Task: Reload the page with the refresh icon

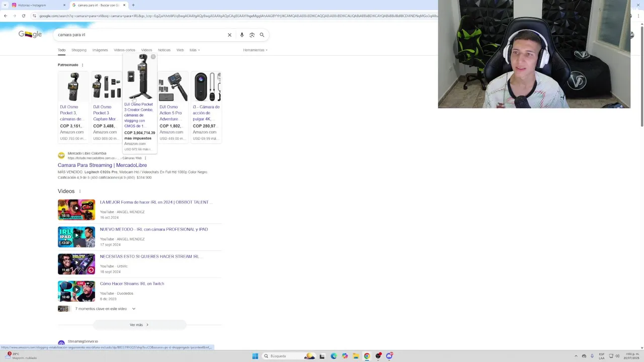Action: (23, 16)
